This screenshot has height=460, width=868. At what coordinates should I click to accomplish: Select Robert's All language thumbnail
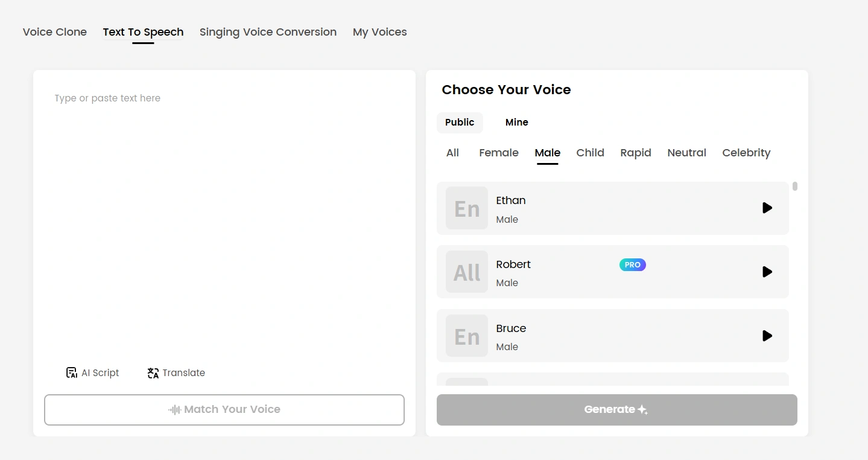click(x=467, y=272)
